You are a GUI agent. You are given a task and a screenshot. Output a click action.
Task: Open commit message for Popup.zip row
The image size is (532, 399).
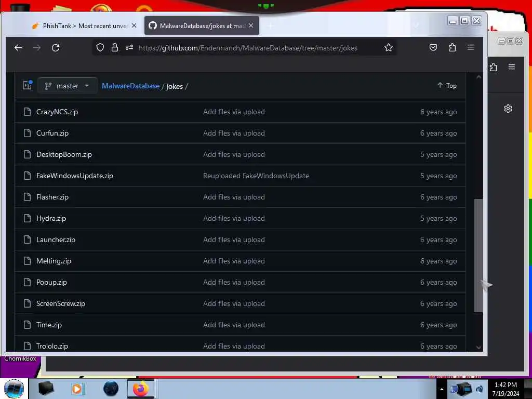click(234, 282)
